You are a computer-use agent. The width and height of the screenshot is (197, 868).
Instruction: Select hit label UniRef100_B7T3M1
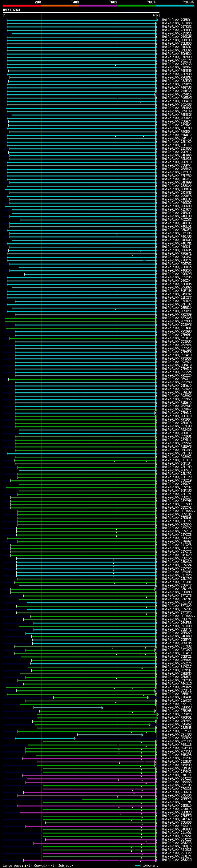[176, 582]
